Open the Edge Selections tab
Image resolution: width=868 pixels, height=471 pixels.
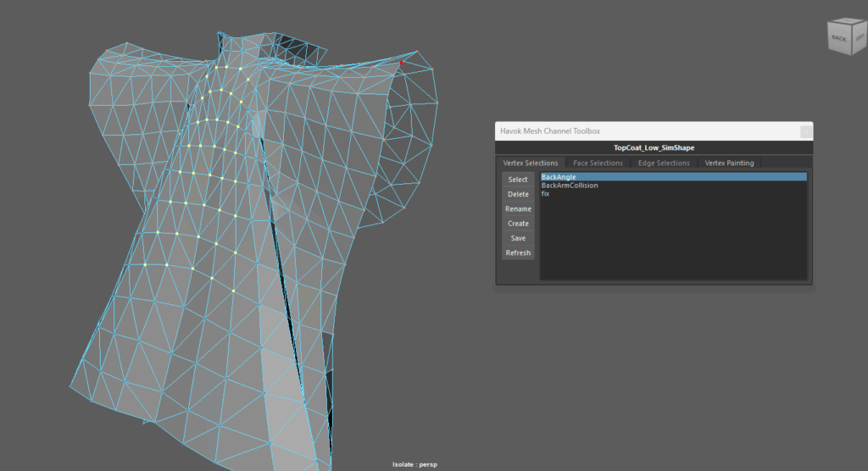(x=663, y=163)
